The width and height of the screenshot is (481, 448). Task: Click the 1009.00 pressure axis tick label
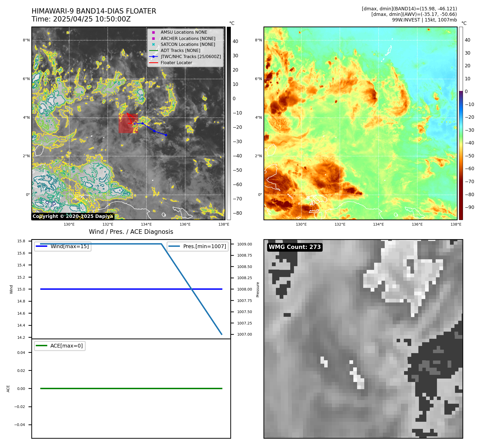(245, 244)
